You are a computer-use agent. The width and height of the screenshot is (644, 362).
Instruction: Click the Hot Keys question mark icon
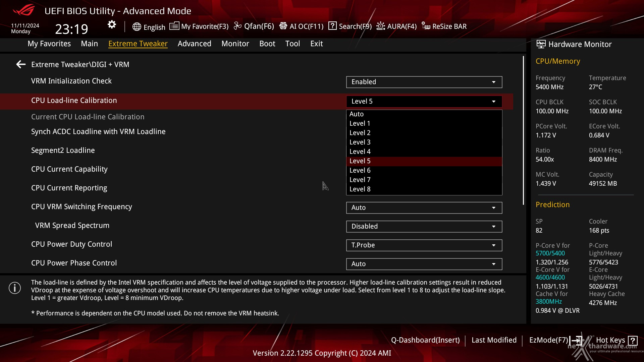coord(633,341)
